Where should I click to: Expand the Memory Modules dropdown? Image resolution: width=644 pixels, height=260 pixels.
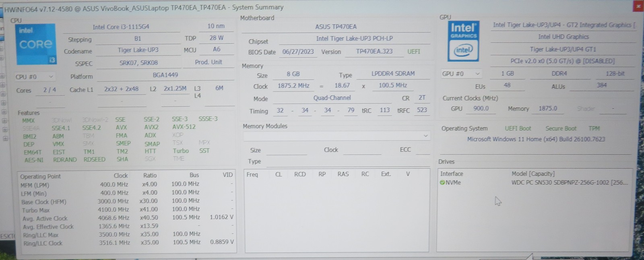coord(336,136)
